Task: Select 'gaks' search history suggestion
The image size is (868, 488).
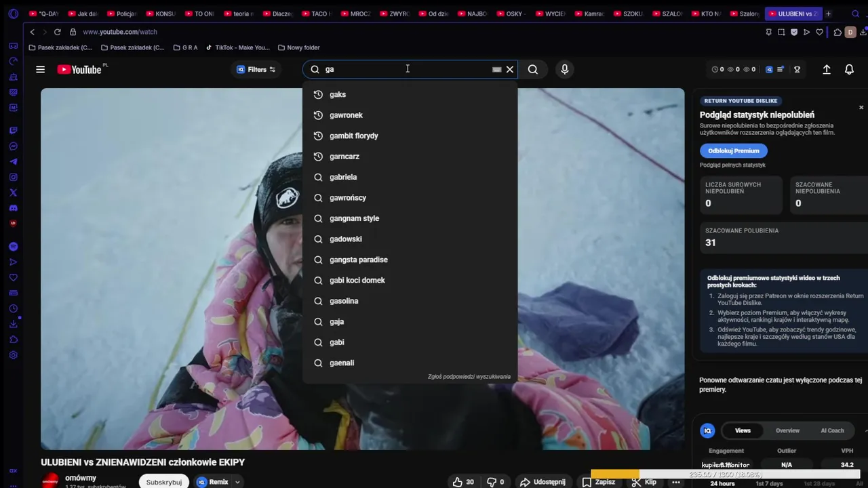Action: pos(410,94)
